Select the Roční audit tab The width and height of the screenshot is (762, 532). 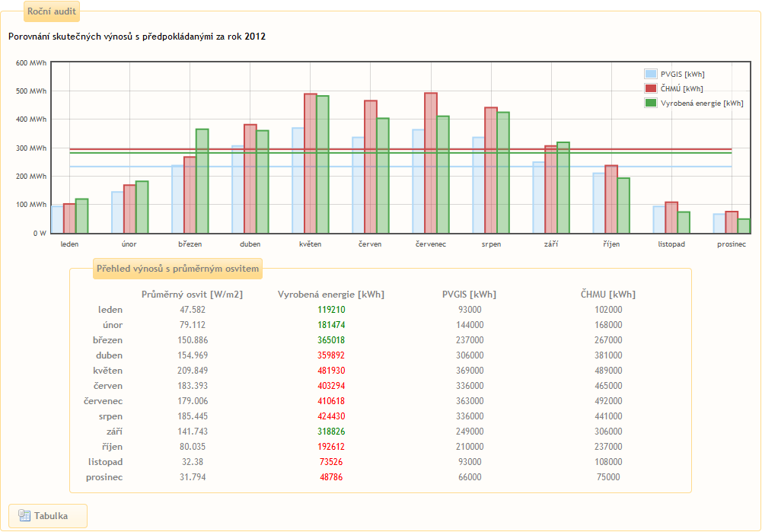[51, 11]
